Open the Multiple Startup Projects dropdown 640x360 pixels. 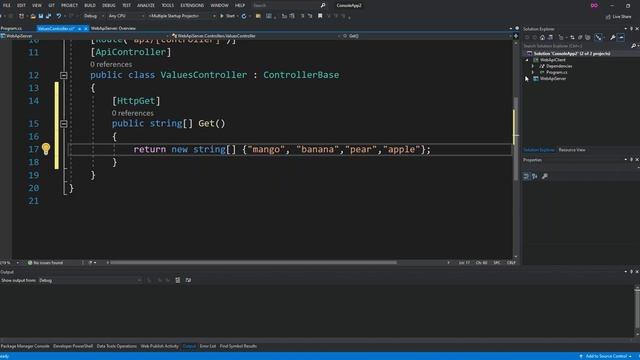pyautogui.click(x=181, y=16)
